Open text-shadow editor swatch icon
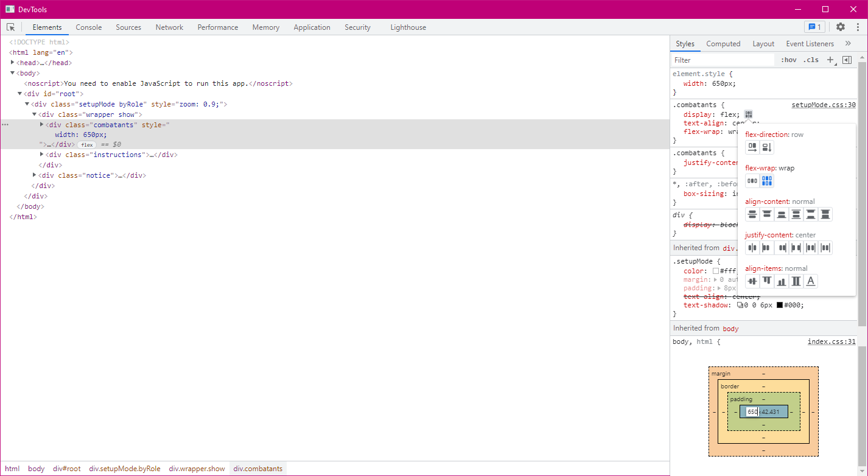This screenshot has width=868, height=476. coord(740,306)
